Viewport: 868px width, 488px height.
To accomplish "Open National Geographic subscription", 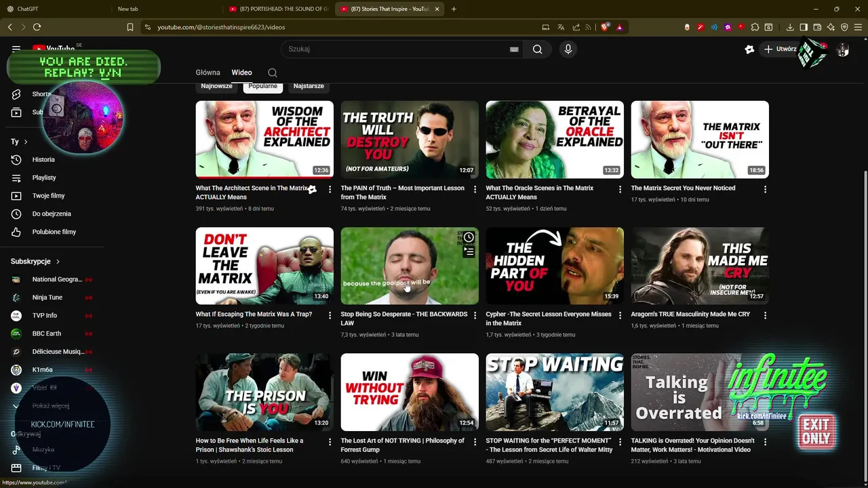I will pos(52,279).
